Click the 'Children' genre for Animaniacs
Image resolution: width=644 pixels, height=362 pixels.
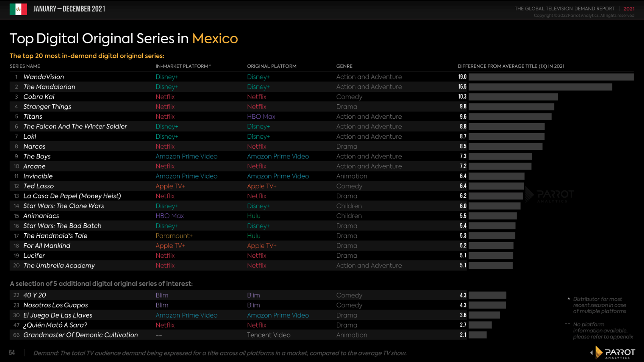pyautogui.click(x=349, y=216)
